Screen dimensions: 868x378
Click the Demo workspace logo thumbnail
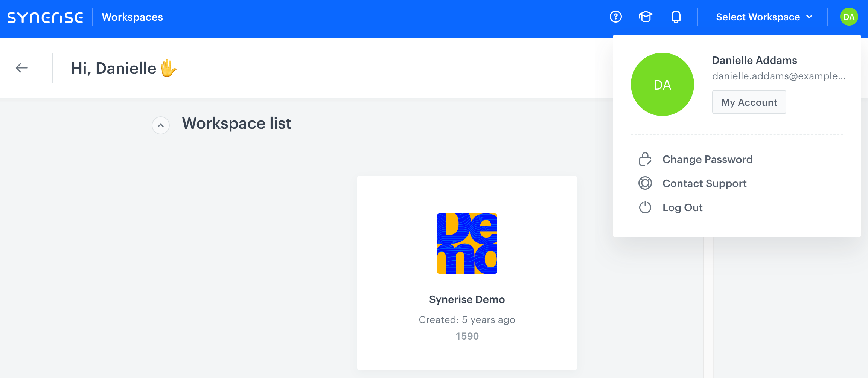pyautogui.click(x=467, y=244)
